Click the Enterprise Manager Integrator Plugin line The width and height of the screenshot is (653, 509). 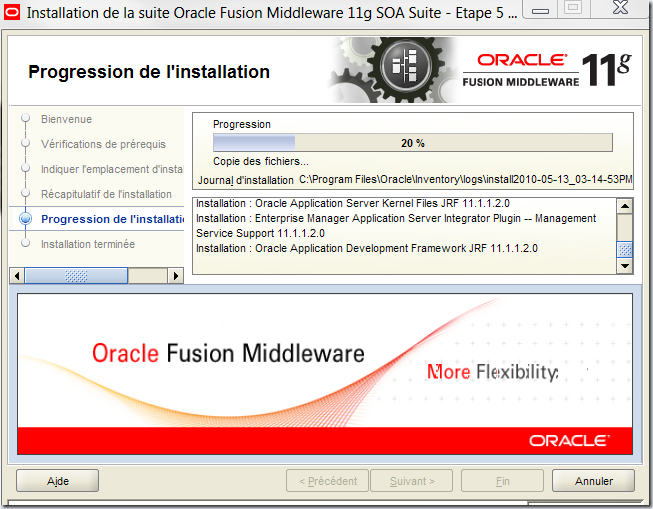pyautogui.click(x=396, y=226)
